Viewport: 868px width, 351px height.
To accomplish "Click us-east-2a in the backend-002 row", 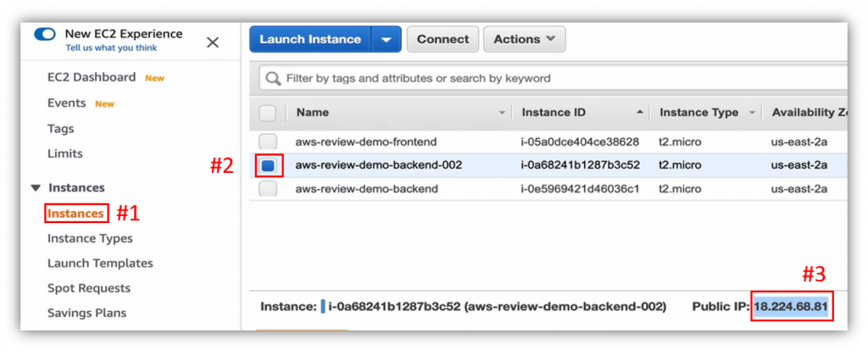I will pos(799,165).
